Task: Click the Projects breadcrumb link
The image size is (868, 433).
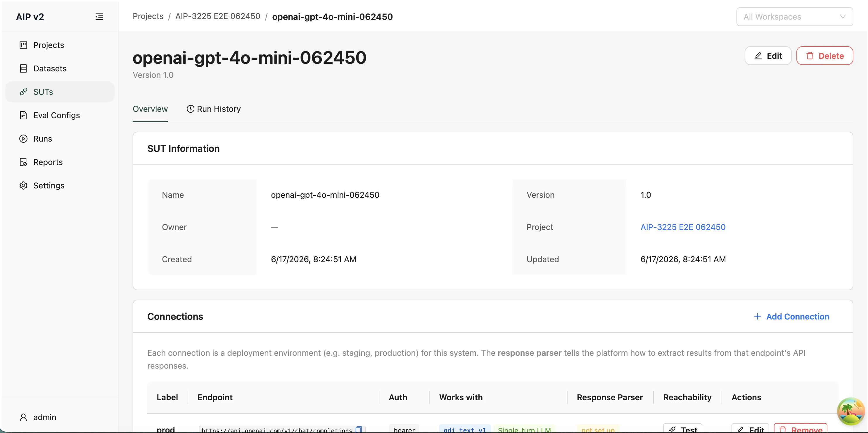Action: [148, 16]
